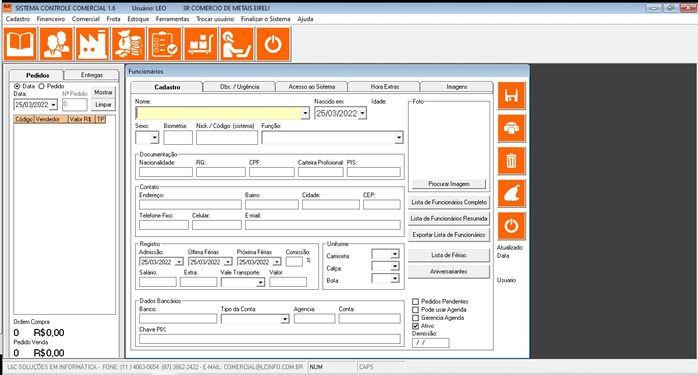Screen dimensions: 698x375
Task: Click the Limpar button
Action: click(103, 105)
